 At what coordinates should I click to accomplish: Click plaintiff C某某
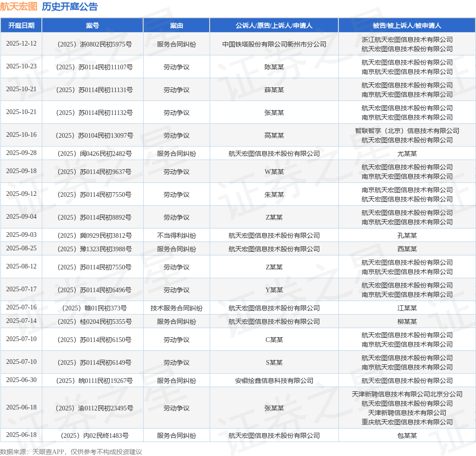pyautogui.click(x=274, y=340)
